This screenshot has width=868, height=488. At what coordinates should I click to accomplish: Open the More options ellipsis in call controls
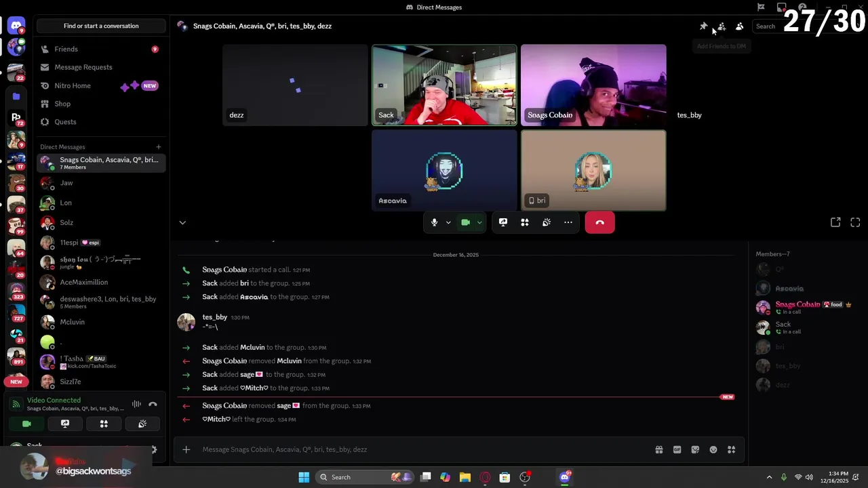pyautogui.click(x=568, y=222)
